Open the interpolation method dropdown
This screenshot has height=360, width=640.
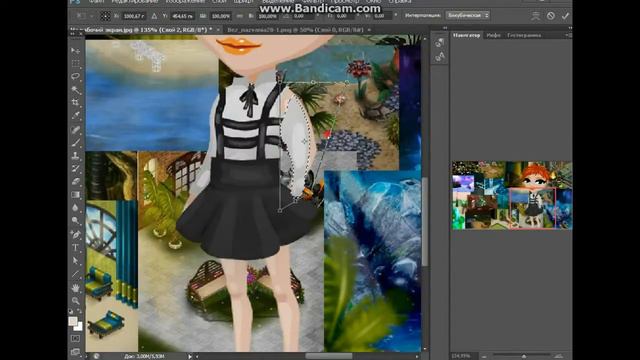[468, 16]
